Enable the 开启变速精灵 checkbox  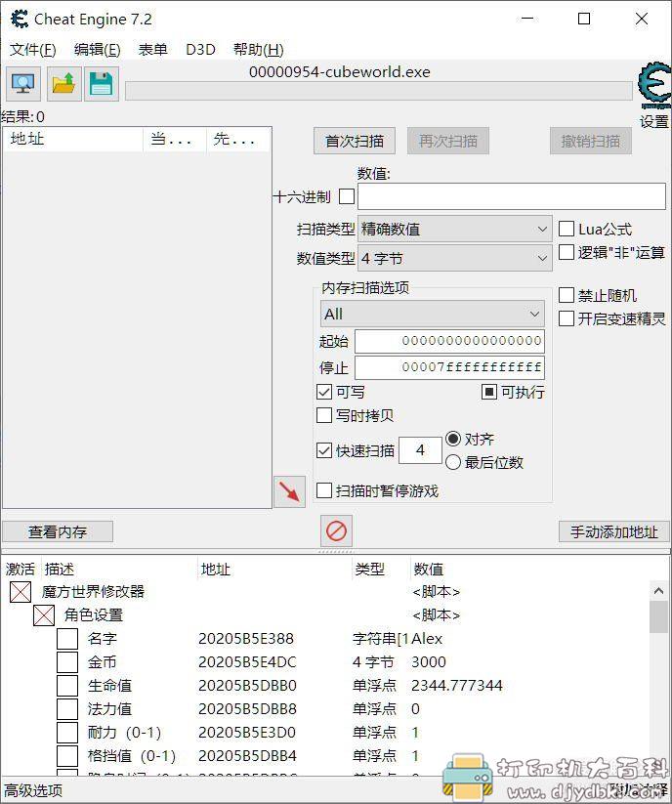[566, 318]
